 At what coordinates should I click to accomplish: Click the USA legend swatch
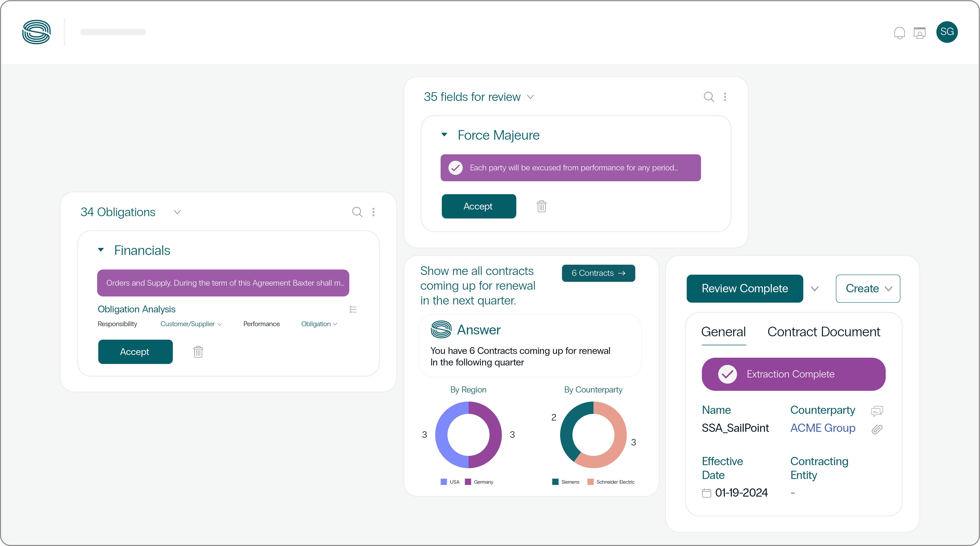pos(444,482)
